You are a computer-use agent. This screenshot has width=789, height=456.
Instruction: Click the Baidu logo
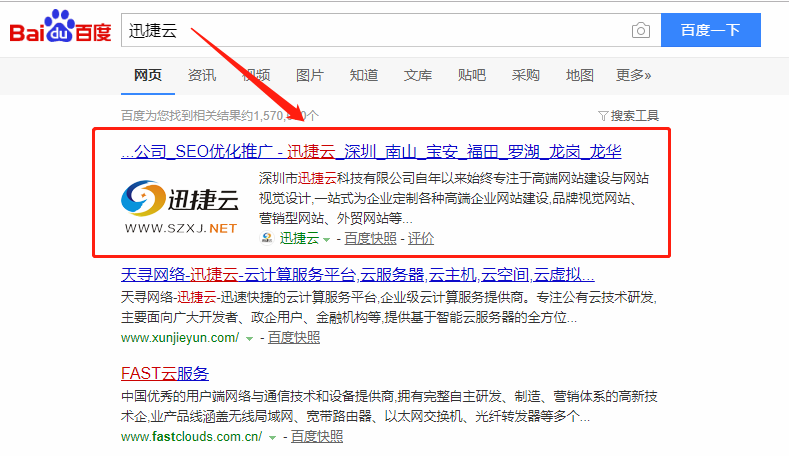pyautogui.click(x=60, y=27)
